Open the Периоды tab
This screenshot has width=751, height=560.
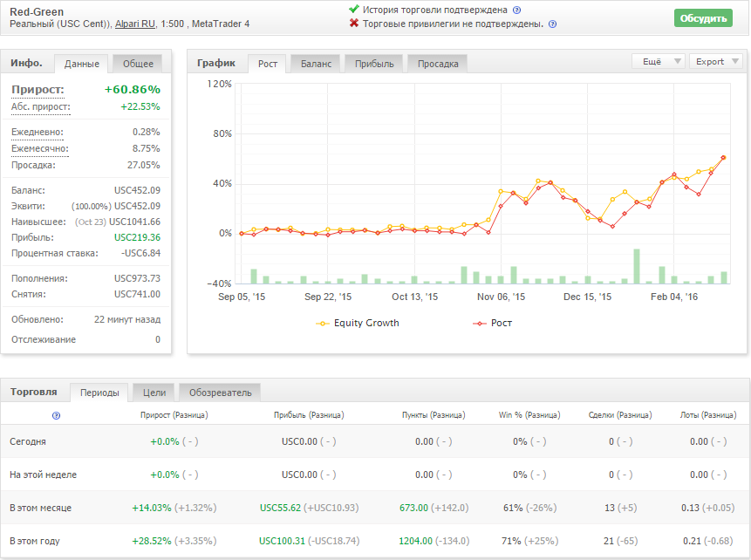(x=99, y=393)
